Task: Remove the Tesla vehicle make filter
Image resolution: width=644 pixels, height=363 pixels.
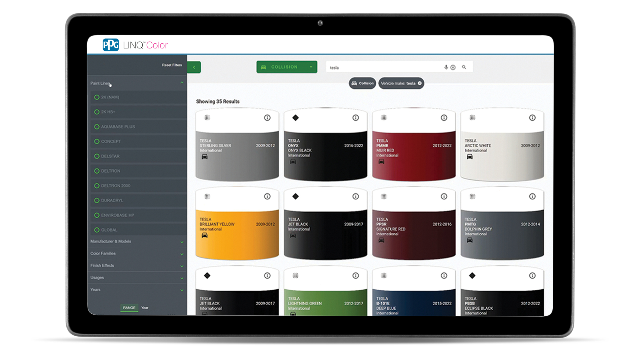Action: point(420,83)
